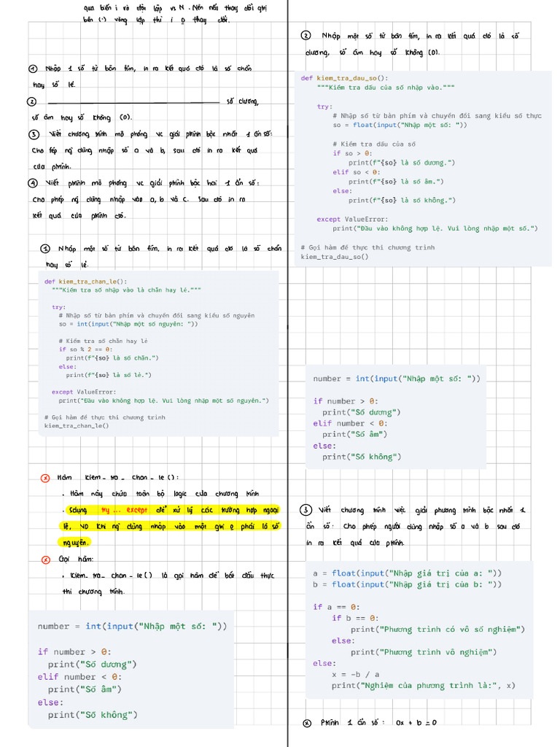Click the handwritten 'ax + b = 0' equation
Image resolution: width=560 pixels, height=747 pixels.
point(416,723)
